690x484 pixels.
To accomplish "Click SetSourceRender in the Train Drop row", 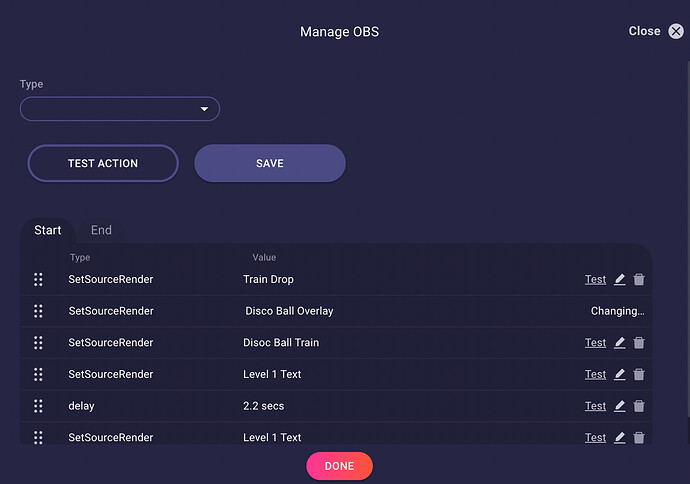I will [111, 279].
